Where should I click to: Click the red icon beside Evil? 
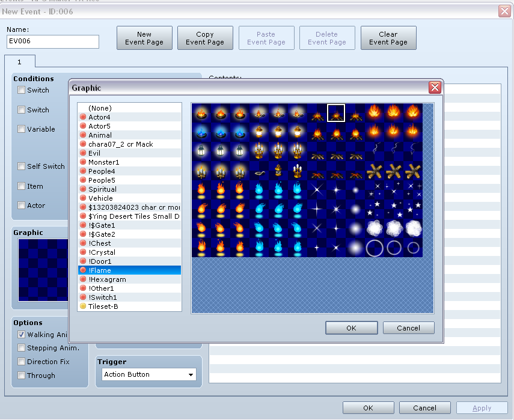pos(84,153)
